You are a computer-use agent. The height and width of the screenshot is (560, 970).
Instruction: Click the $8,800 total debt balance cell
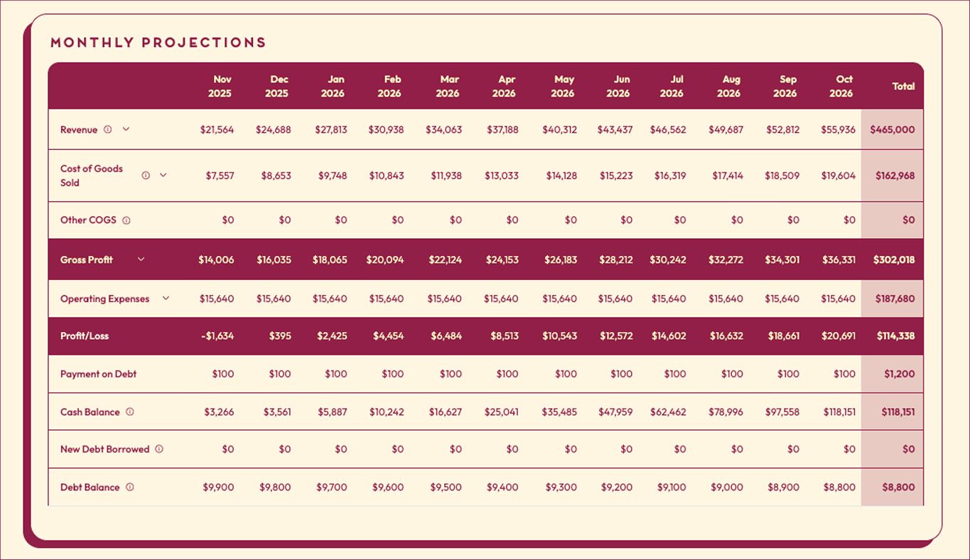(x=899, y=488)
